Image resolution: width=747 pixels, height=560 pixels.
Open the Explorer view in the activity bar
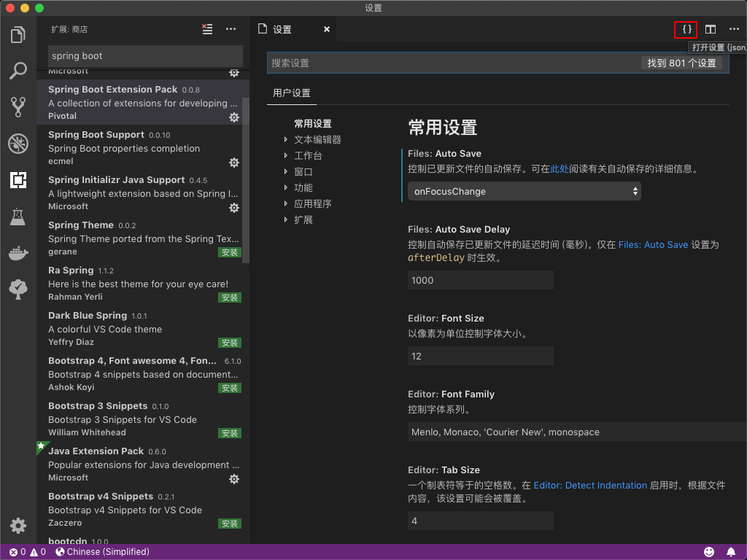[x=18, y=34]
